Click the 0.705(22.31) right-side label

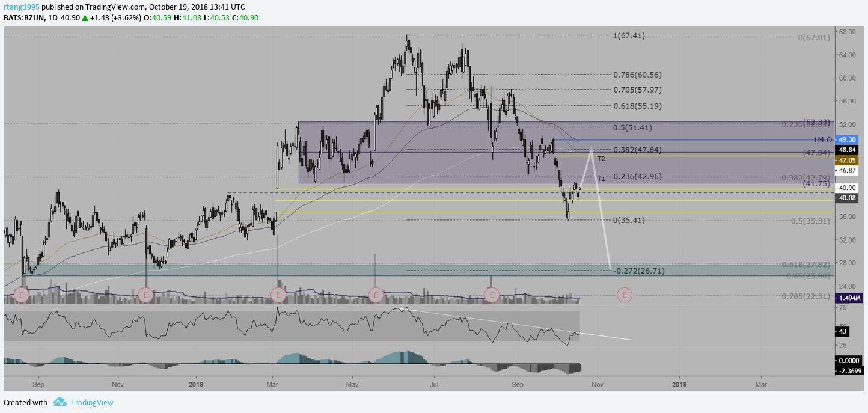tap(806, 296)
